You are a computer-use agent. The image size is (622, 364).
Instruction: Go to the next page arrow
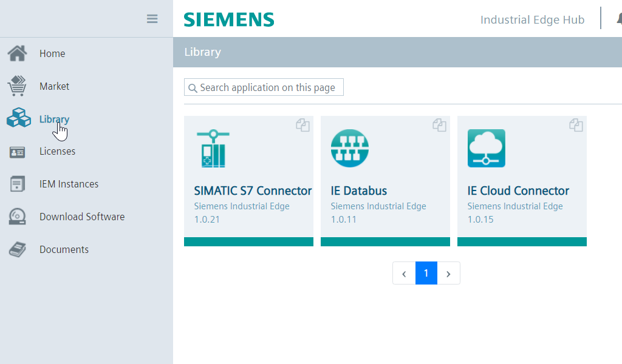tap(448, 274)
